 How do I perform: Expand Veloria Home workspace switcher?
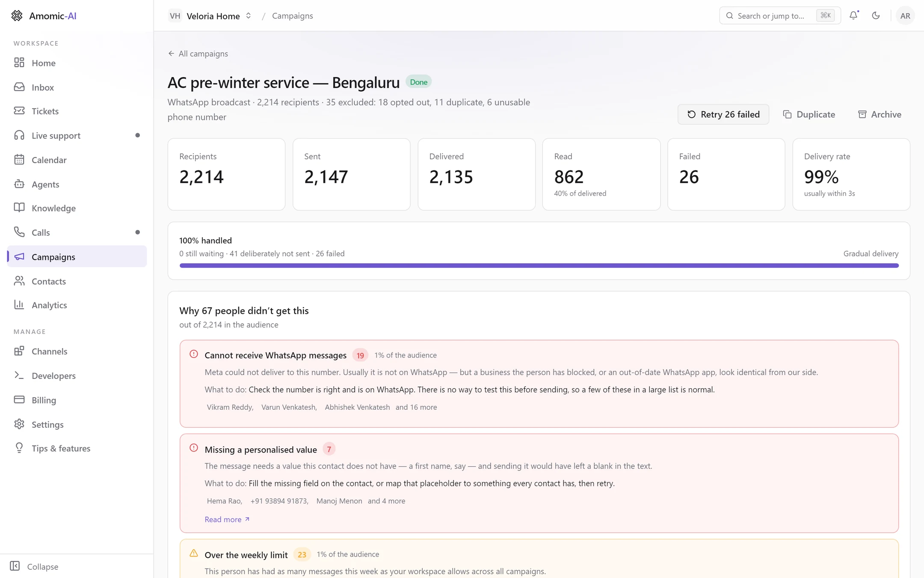click(x=210, y=15)
